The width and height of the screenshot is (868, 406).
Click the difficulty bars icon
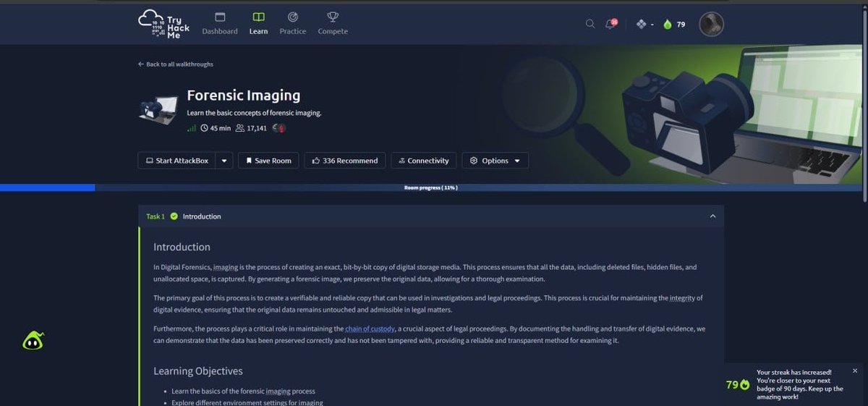coord(192,128)
